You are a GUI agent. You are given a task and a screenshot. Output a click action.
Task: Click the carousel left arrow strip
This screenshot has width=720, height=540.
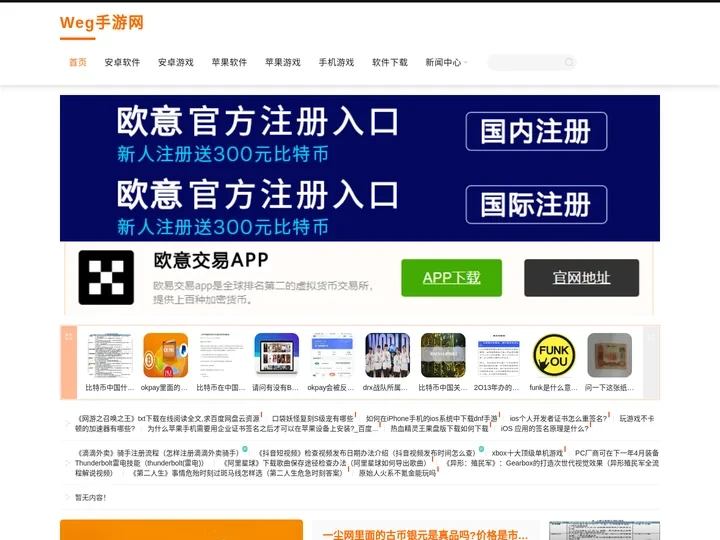coord(69,362)
